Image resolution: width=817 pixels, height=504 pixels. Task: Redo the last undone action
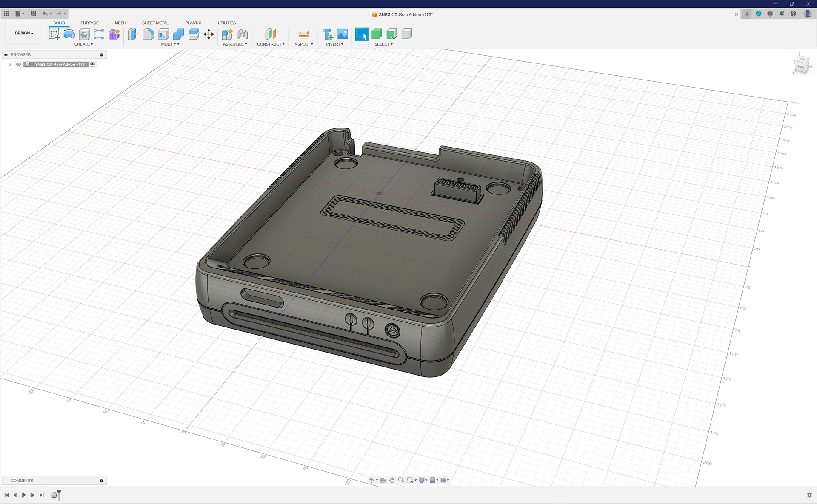pyautogui.click(x=59, y=14)
